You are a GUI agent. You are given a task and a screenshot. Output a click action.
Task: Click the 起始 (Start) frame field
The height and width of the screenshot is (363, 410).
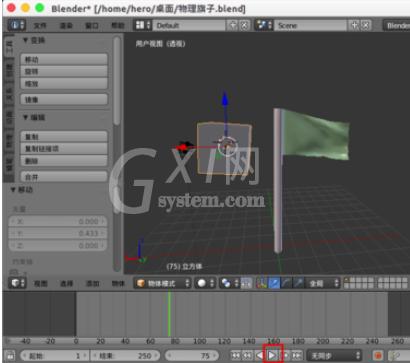pyautogui.click(x=55, y=355)
